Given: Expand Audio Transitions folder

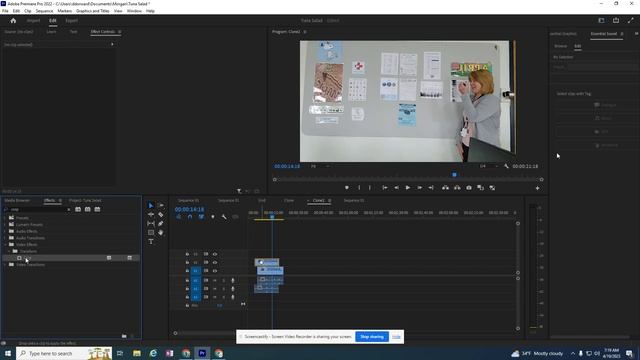Looking at the screenshot, I should coord(5,238).
